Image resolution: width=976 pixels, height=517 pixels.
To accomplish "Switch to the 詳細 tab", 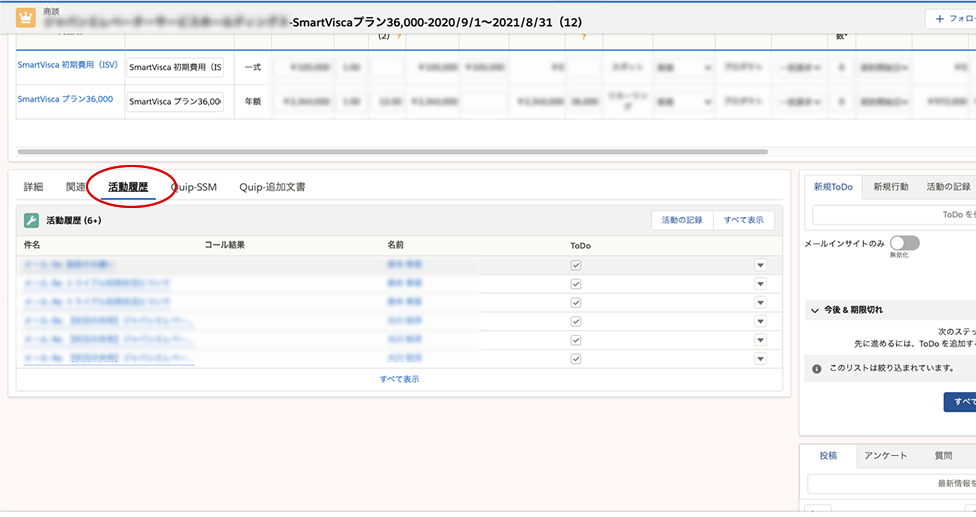I will [34, 187].
